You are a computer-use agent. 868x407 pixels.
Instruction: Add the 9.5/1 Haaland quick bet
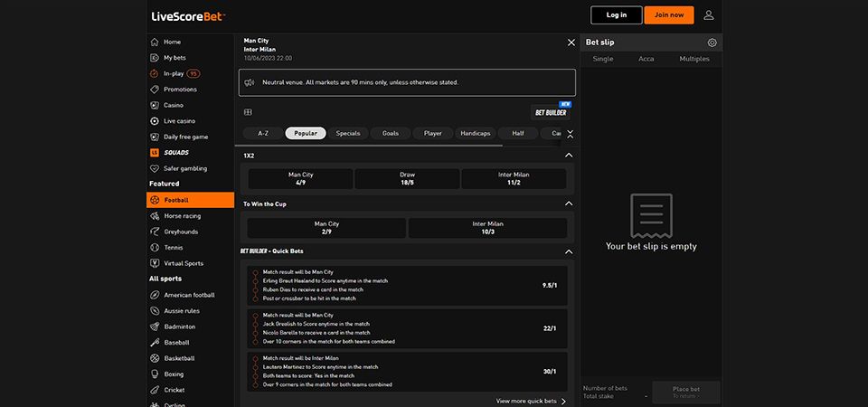(x=408, y=286)
